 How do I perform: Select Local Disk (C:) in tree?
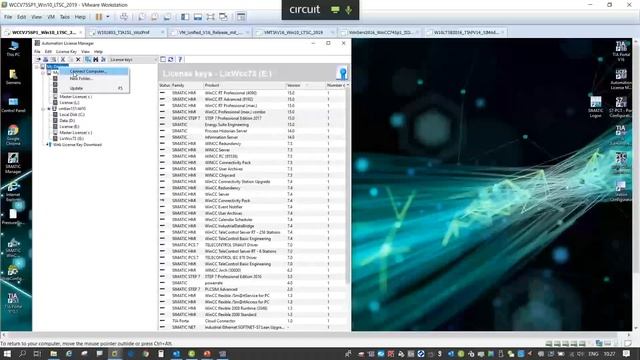point(72,115)
